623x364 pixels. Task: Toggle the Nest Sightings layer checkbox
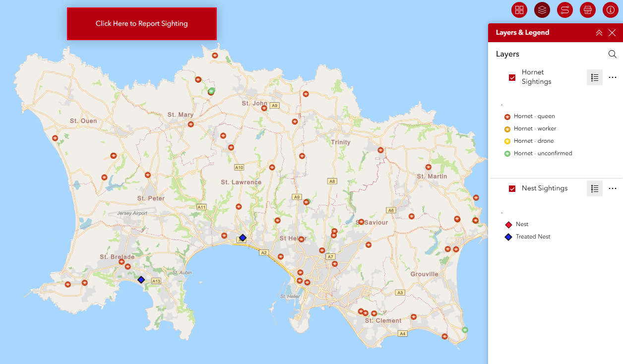tap(512, 188)
